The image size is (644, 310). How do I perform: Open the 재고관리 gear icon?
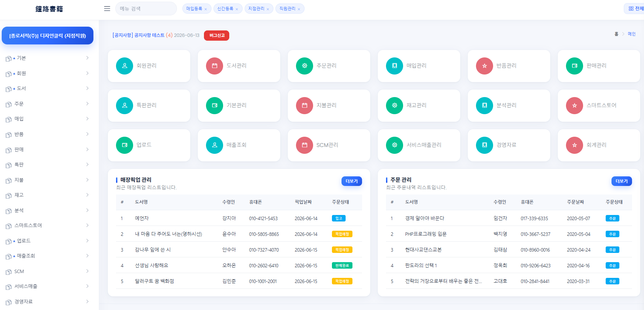pyautogui.click(x=395, y=106)
